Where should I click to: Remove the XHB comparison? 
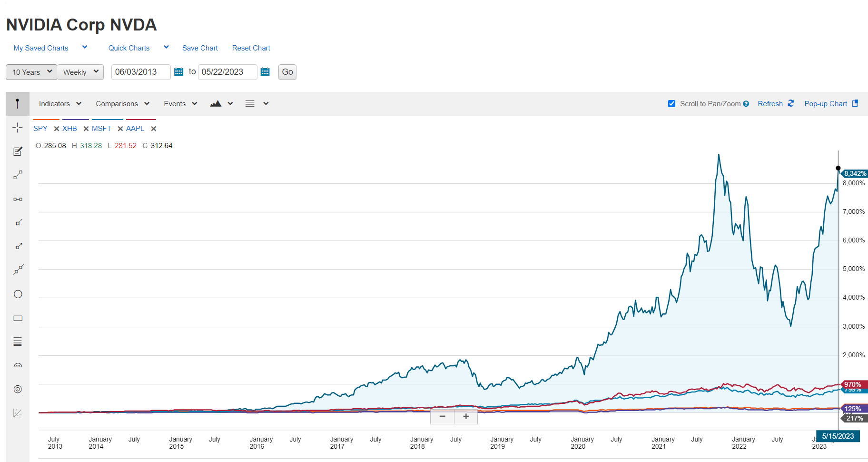pyautogui.click(x=86, y=129)
